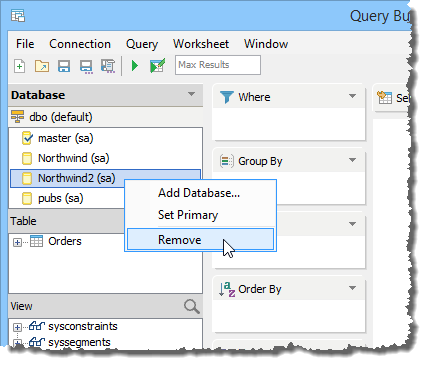This screenshot has height=365, width=428.
Task: Expand the Database panel dropdown arrow
Action: pyautogui.click(x=191, y=94)
